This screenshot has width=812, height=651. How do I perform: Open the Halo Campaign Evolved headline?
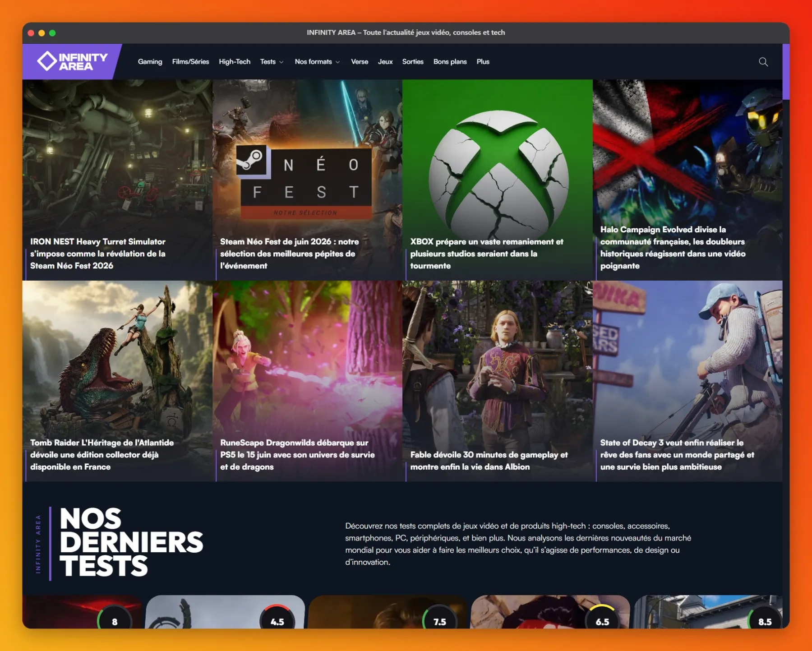(x=673, y=248)
